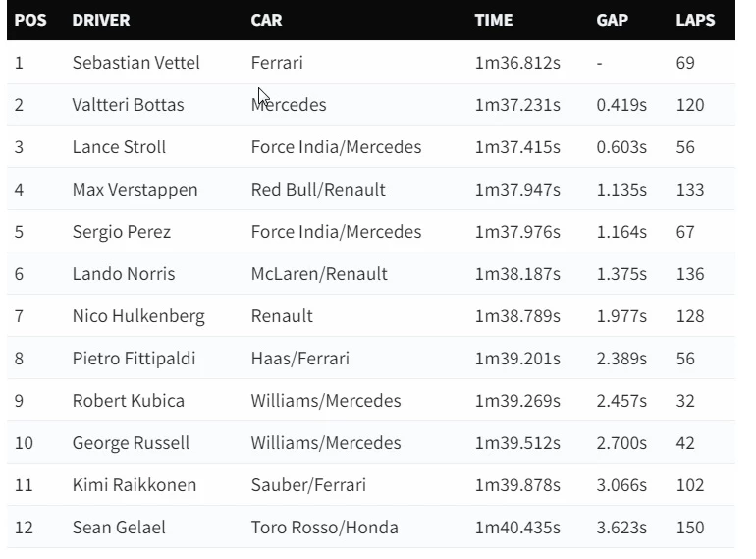
Task: Click the DRIVER column header
Action: [x=101, y=20]
